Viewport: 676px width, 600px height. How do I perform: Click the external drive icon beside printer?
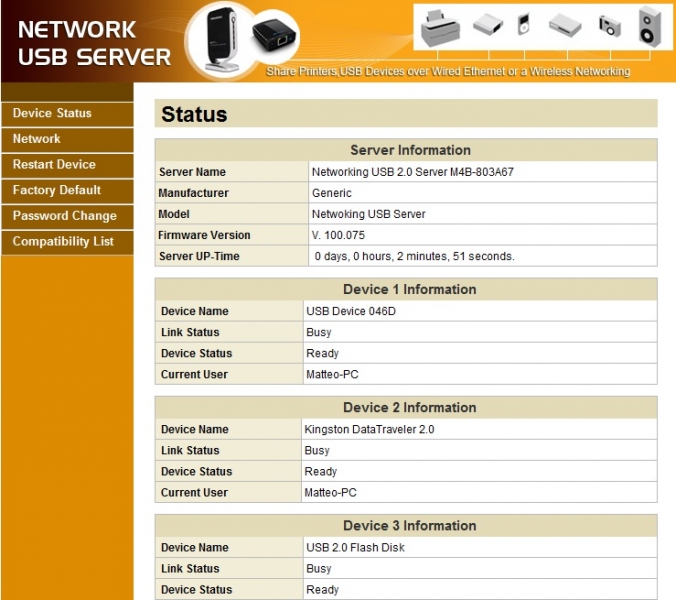pyautogui.click(x=488, y=24)
